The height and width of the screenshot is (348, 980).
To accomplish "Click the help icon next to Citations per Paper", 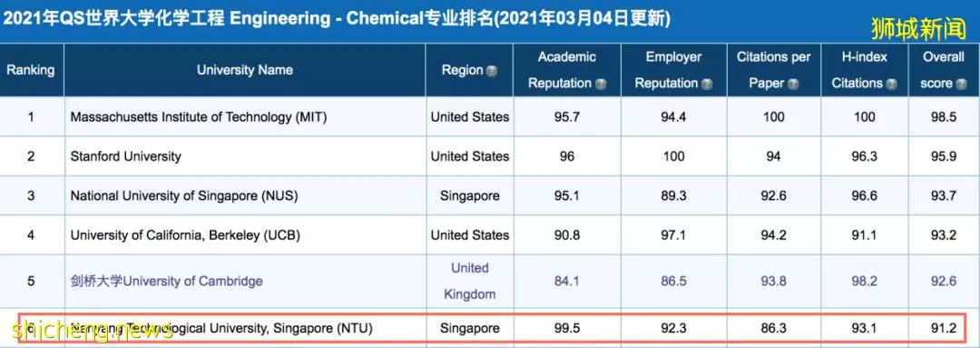I will [x=793, y=84].
